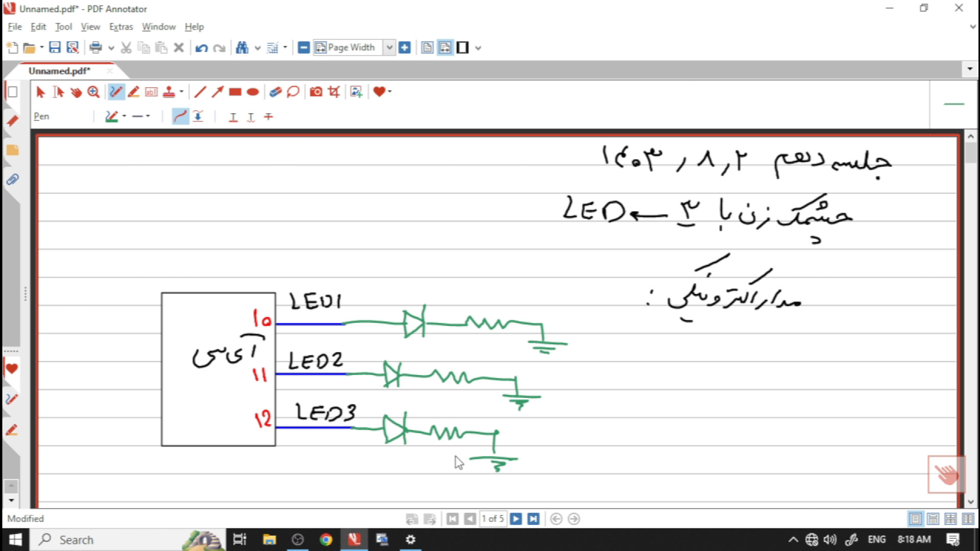
Task: Open the Page Width zoom dropdown
Action: click(x=389, y=48)
